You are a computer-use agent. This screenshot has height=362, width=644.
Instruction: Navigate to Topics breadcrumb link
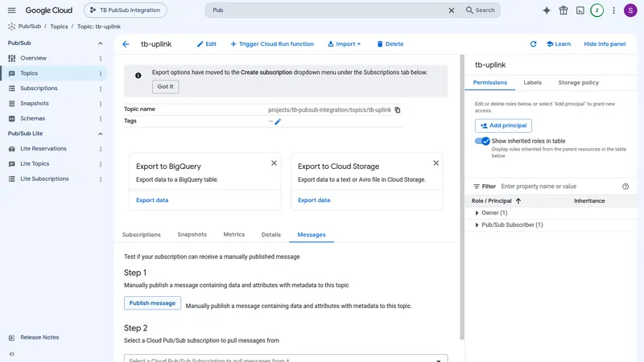[59, 27]
